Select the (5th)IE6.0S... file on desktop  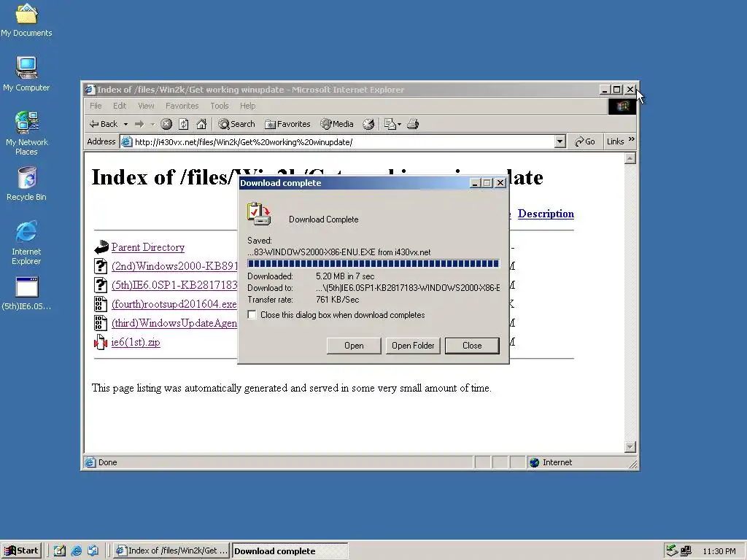(26, 294)
